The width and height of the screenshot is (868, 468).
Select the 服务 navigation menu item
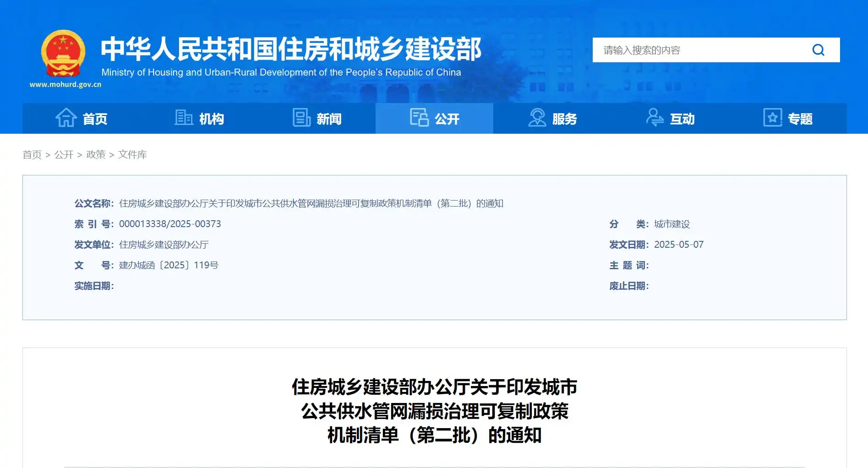coord(564,119)
